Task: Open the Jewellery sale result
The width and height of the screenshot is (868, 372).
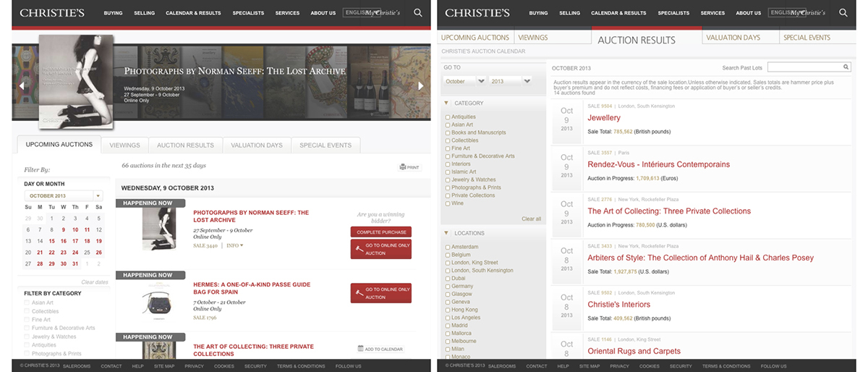Action: [x=604, y=118]
